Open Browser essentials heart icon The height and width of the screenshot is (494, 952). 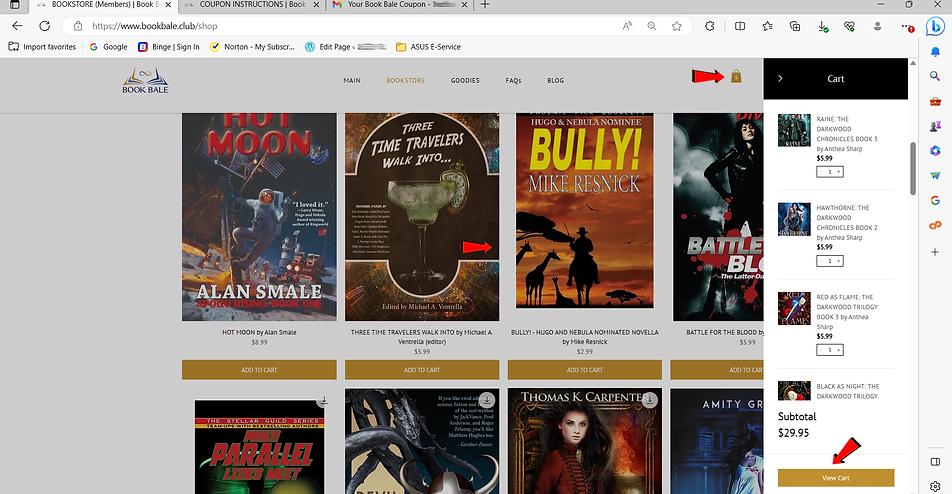coord(849,26)
